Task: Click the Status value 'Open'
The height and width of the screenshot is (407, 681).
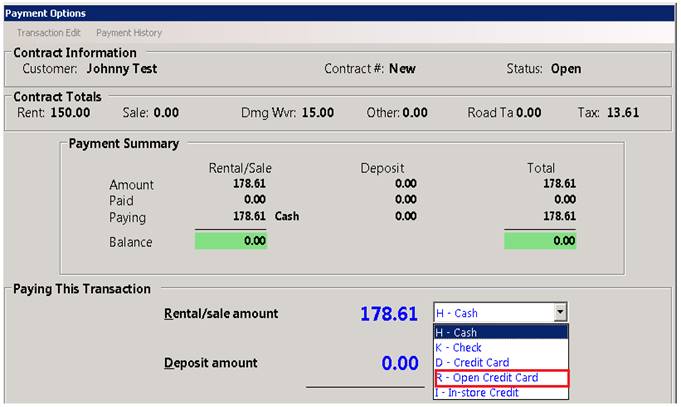Action: pos(565,69)
